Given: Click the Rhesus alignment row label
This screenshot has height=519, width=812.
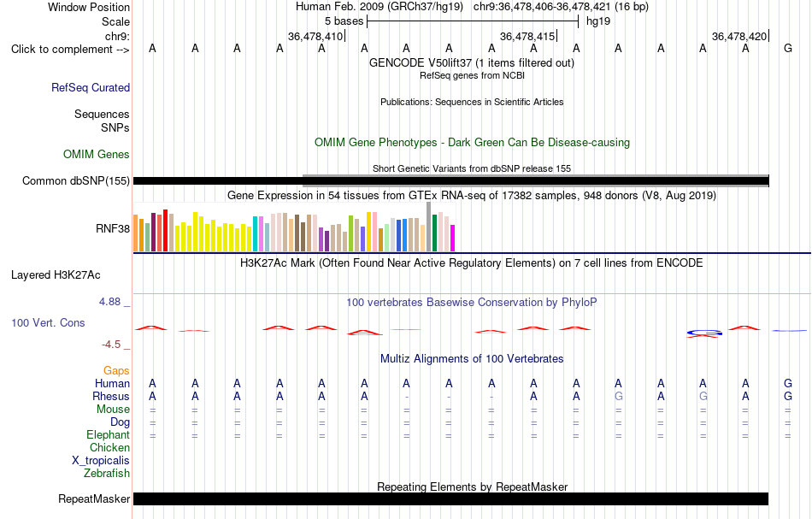Looking at the screenshot, I should pyautogui.click(x=111, y=396).
